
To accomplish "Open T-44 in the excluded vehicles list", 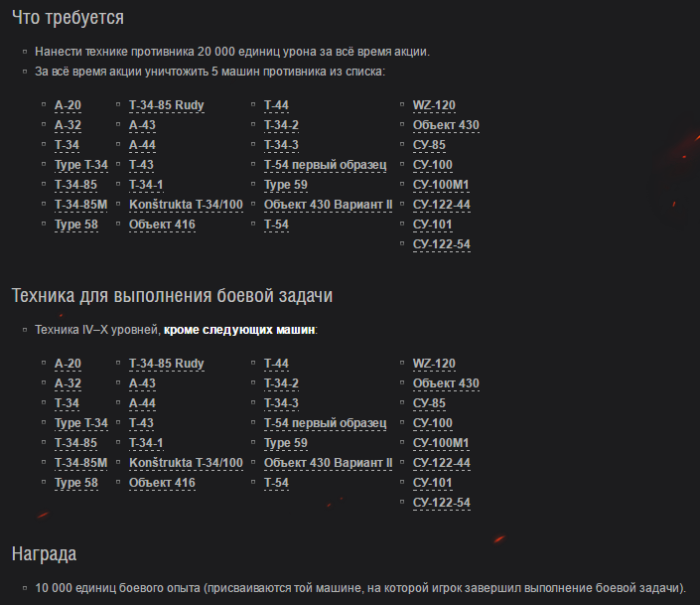I will click(x=276, y=364).
